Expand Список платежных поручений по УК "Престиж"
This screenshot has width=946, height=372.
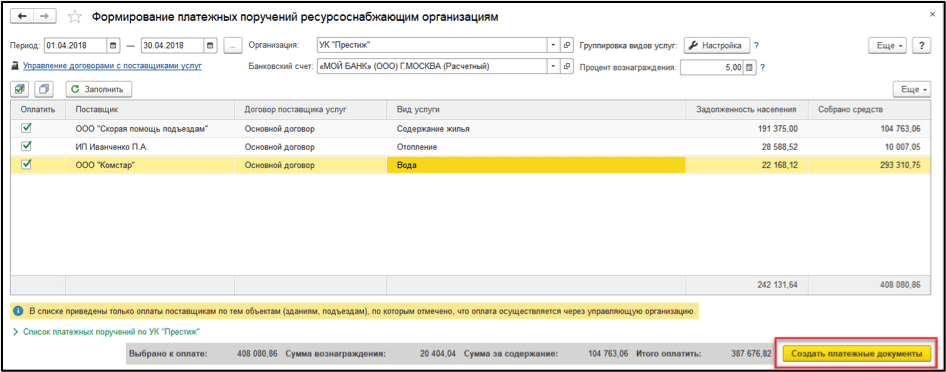(x=107, y=332)
